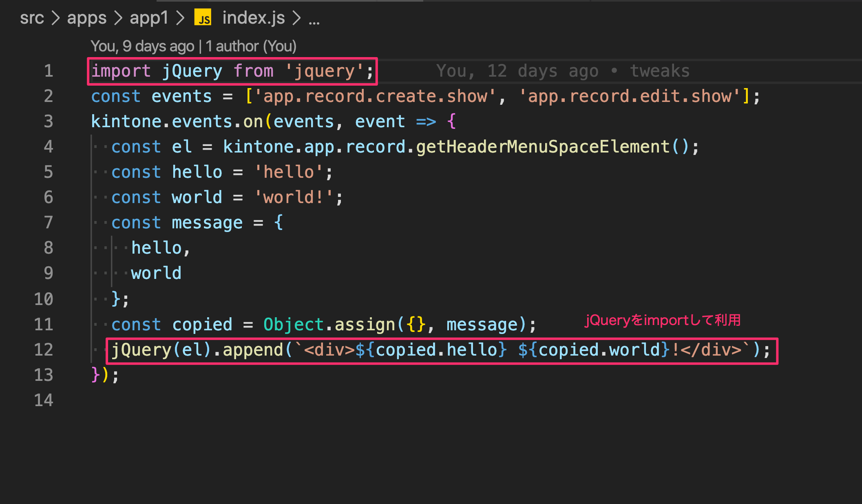Click the red jQuery import annotation text
Image resolution: width=862 pixels, height=504 pixels.
pos(663,320)
